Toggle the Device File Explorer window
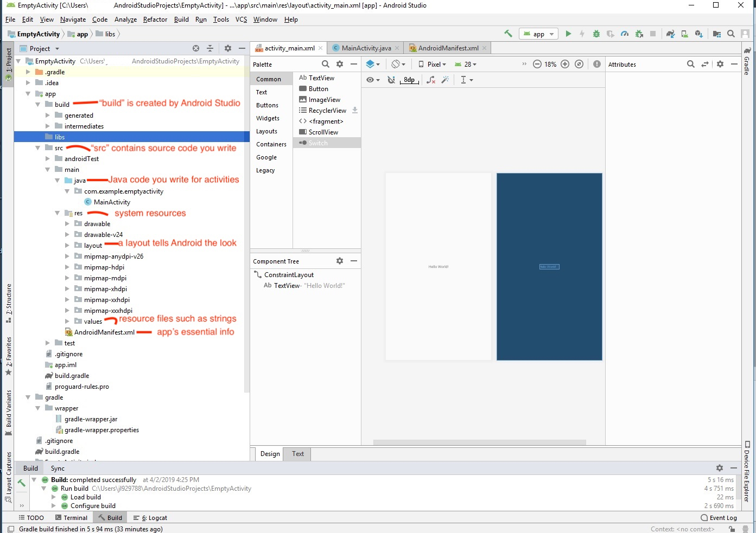The image size is (756, 533). (x=747, y=472)
